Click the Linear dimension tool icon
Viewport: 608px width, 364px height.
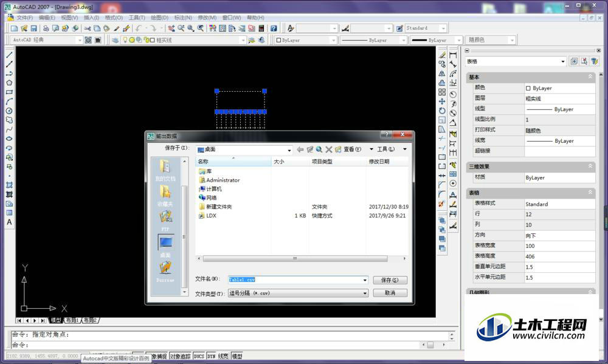pos(453,55)
